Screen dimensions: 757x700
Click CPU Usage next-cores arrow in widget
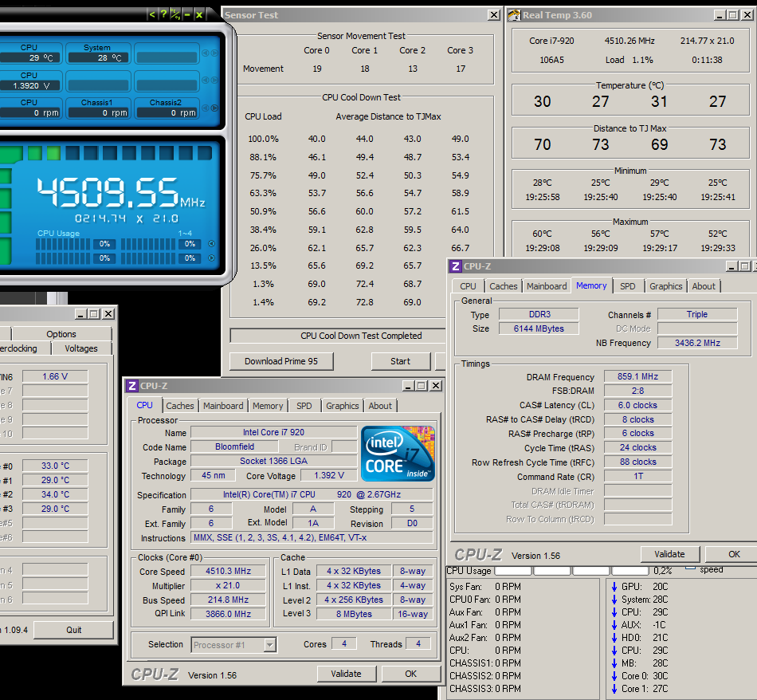211,258
